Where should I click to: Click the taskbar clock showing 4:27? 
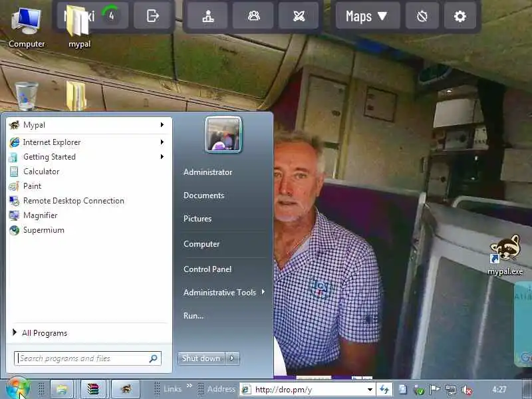pyautogui.click(x=499, y=390)
